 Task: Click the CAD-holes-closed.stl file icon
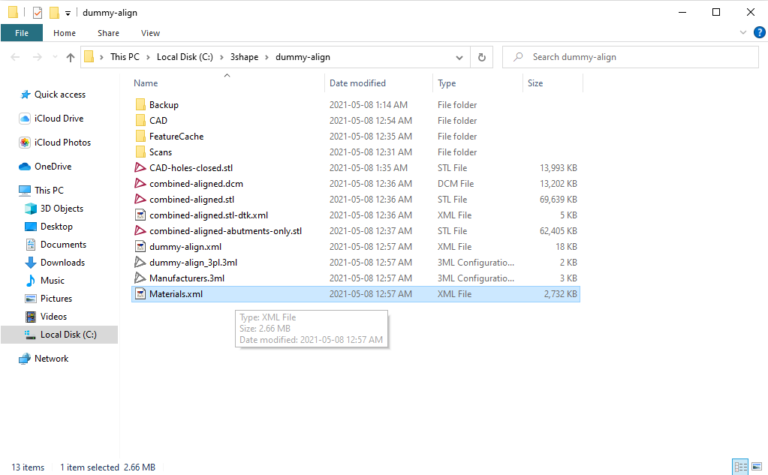(x=140, y=168)
